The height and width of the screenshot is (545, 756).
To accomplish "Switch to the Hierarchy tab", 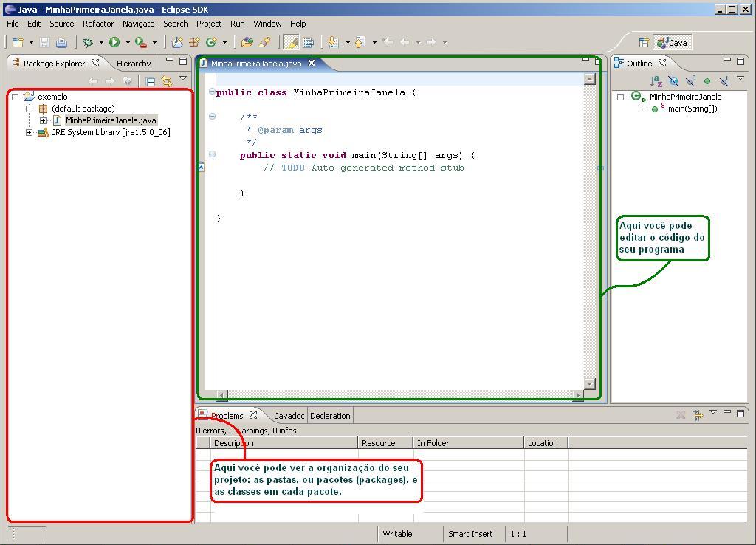I will coord(134,64).
